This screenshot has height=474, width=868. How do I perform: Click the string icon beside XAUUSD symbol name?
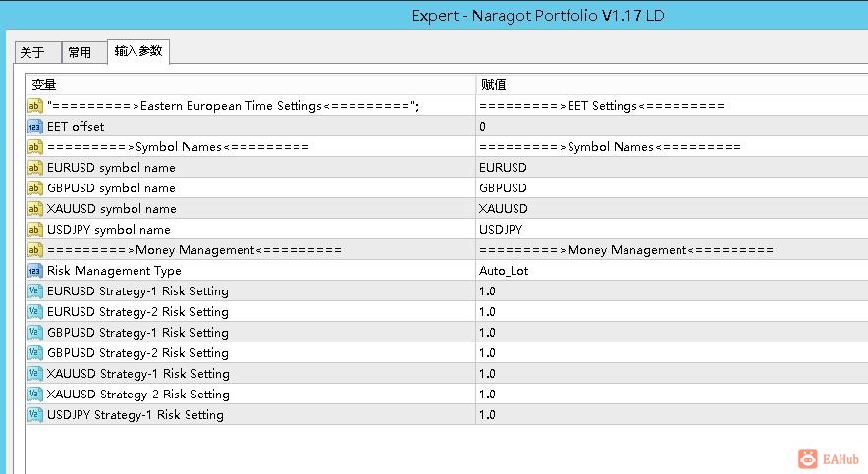click(35, 209)
